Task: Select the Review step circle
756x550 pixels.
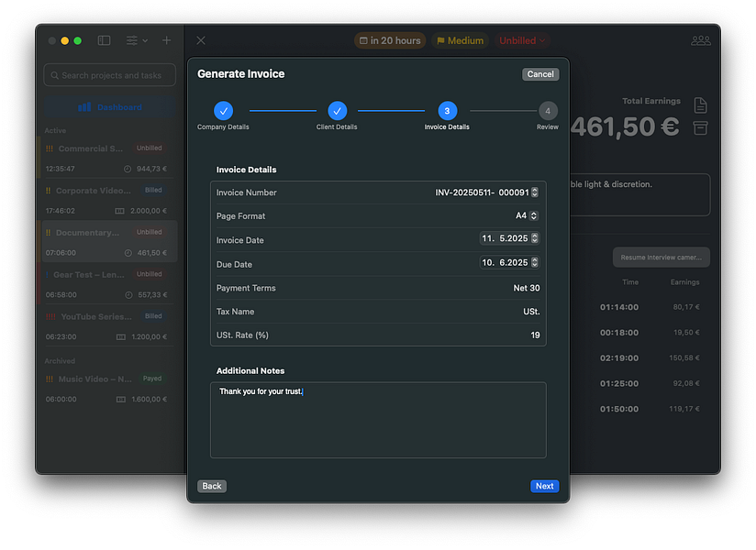Action: (547, 111)
